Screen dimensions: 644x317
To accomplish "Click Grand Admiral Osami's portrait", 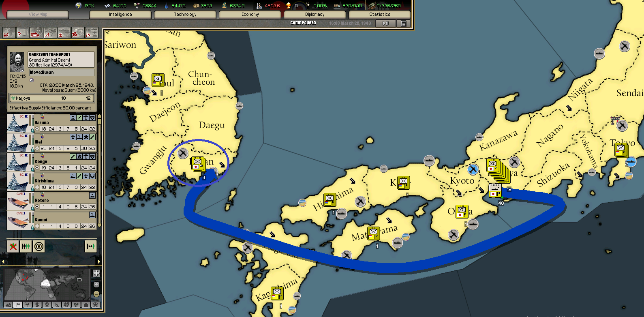I will point(17,62).
